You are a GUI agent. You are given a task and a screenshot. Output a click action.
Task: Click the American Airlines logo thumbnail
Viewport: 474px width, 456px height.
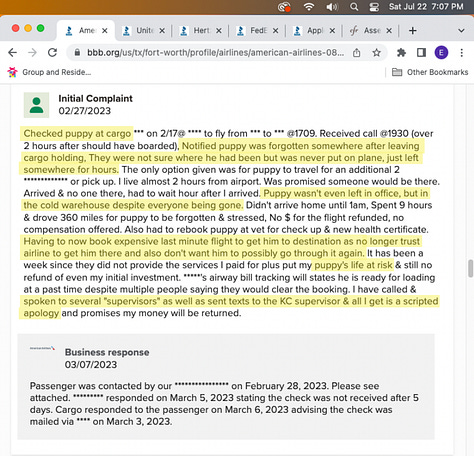click(x=42, y=348)
